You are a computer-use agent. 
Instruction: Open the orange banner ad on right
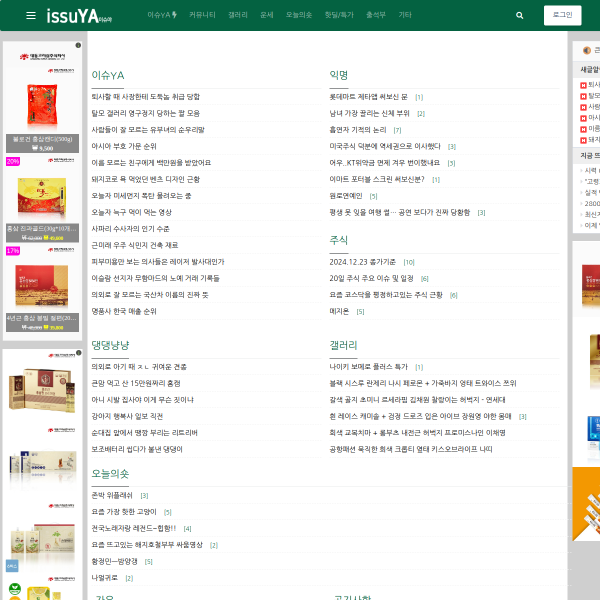tap(586, 504)
